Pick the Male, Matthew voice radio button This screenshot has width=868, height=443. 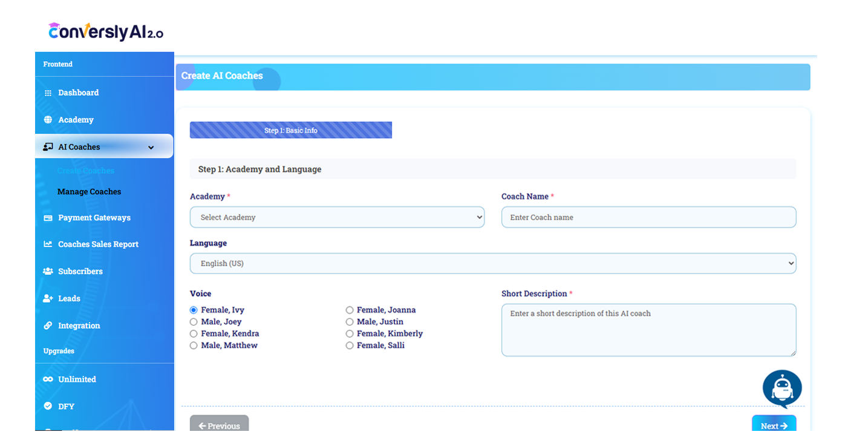(x=194, y=346)
